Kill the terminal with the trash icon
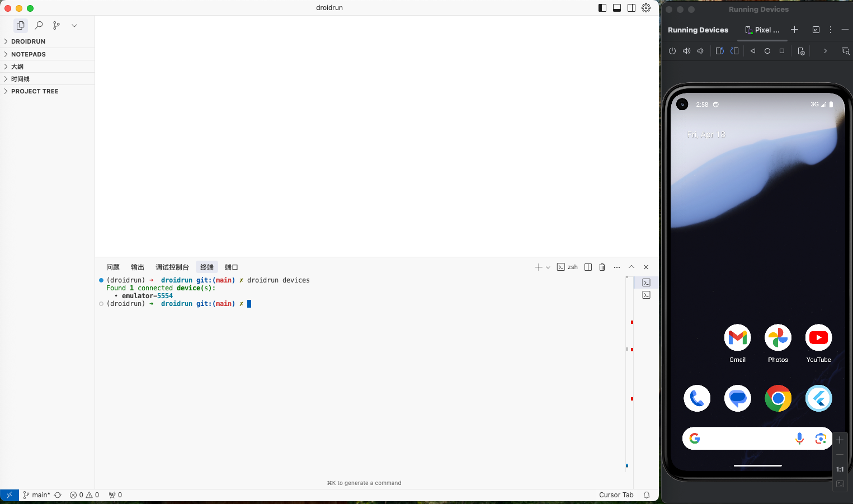Image resolution: width=853 pixels, height=504 pixels. point(602,267)
